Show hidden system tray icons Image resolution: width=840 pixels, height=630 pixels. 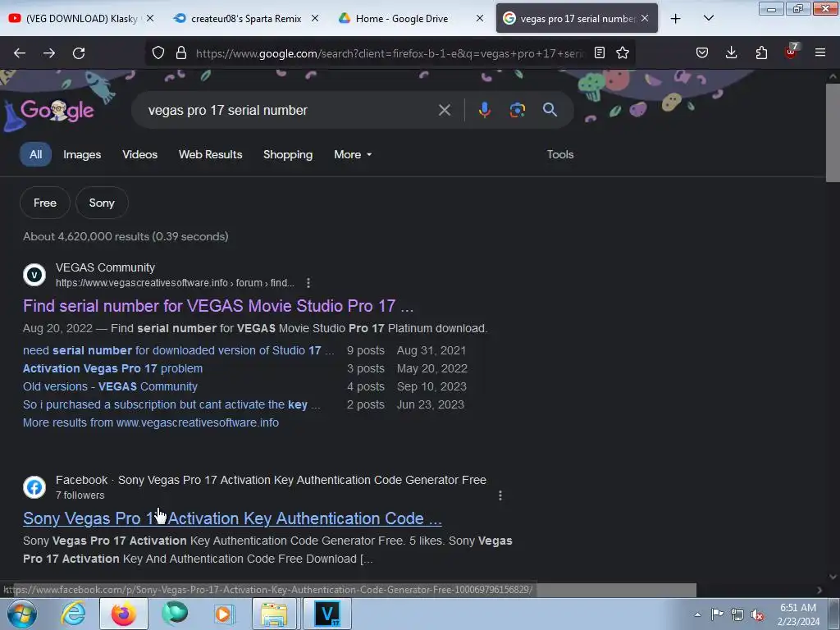697,614
